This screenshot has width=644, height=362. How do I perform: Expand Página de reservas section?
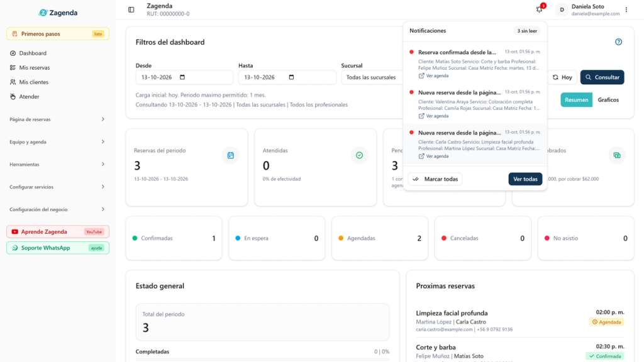pyautogui.click(x=57, y=119)
